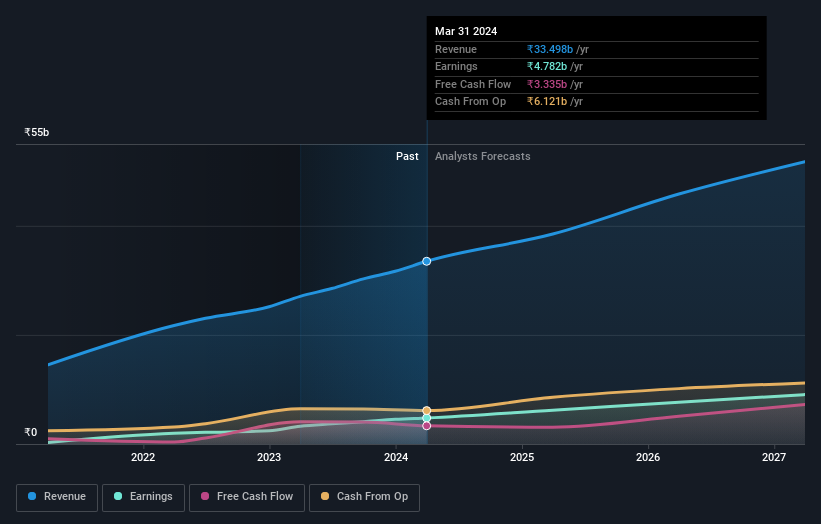
Task: Toggle the Revenue legend button
Action: click(x=57, y=497)
